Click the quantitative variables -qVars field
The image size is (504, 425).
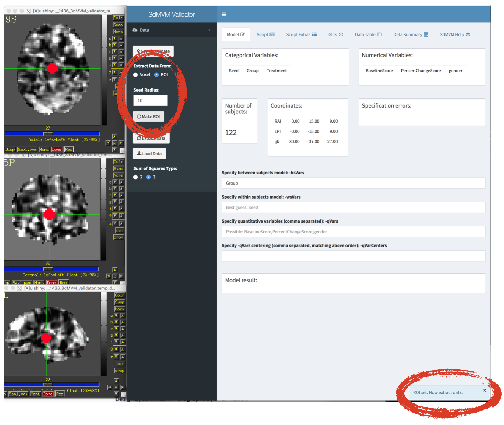[x=353, y=232]
